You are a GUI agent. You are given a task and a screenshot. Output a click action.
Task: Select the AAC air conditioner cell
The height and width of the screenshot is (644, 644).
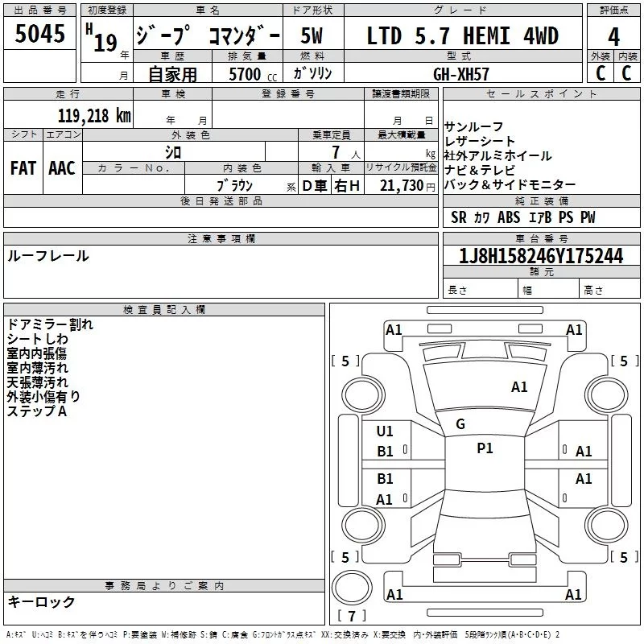pos(62,167)
